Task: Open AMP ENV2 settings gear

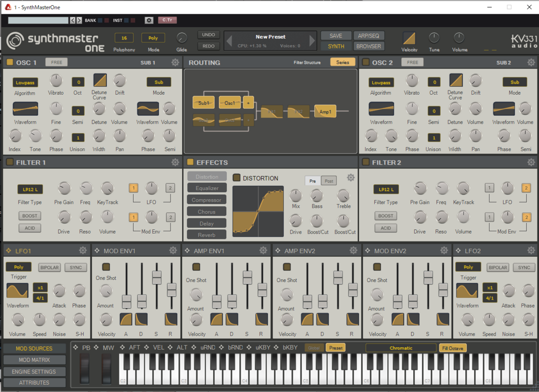Action: point(353,250)
